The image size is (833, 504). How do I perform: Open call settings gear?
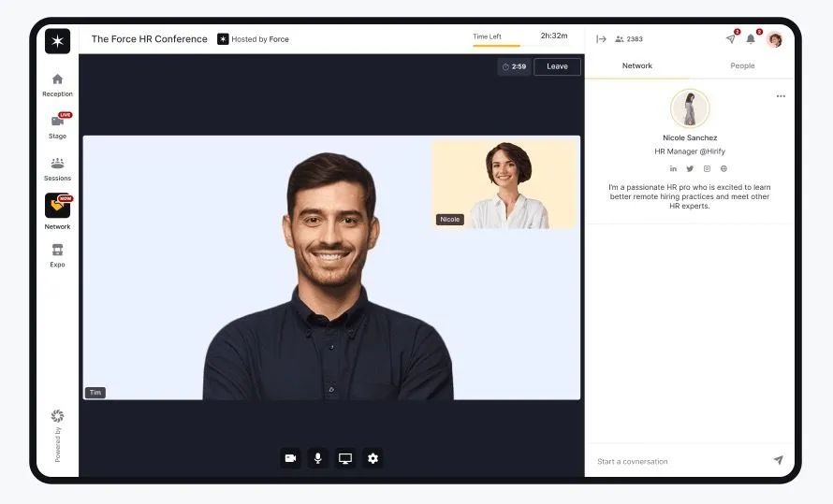coord(373,458)
